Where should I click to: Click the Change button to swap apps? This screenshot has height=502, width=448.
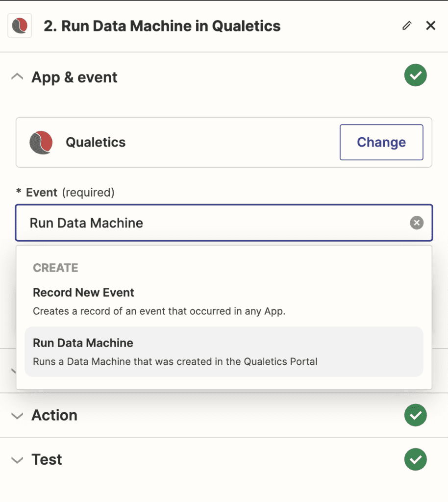pos(381,142)
